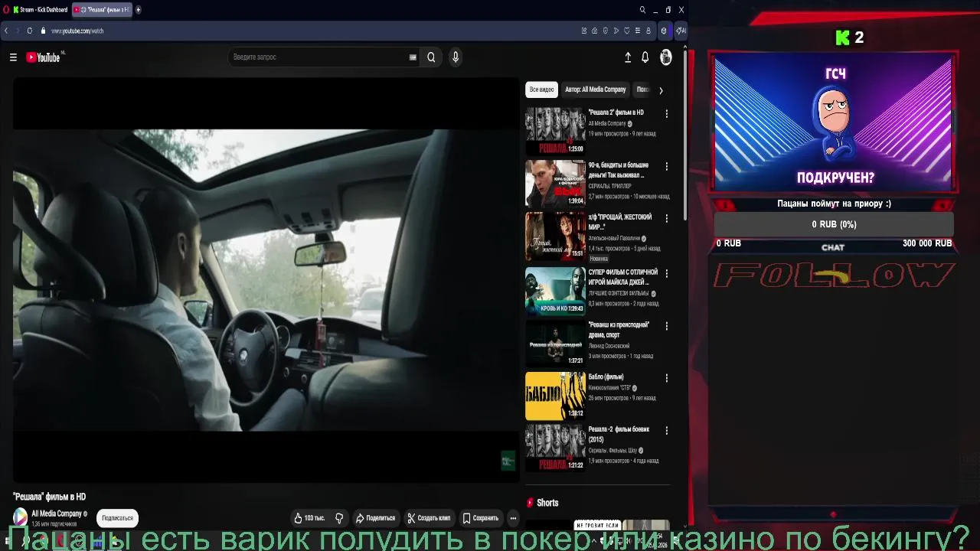
Task: Start voice search with the microphone
Action: click(x=456, y=57)
